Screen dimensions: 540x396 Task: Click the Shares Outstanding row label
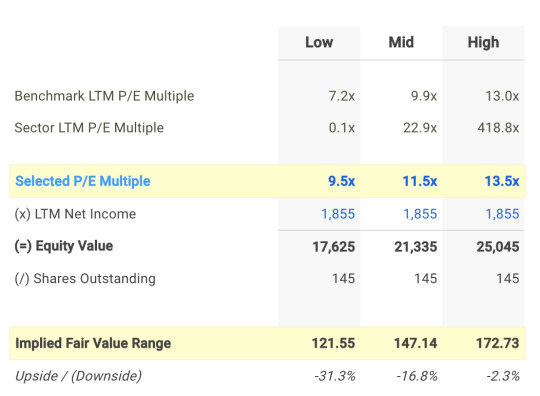click(85, 279)
